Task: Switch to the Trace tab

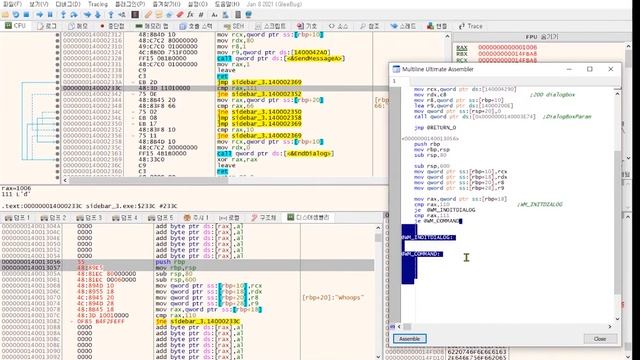Action: pyautogui.click(x=471, y=26)
